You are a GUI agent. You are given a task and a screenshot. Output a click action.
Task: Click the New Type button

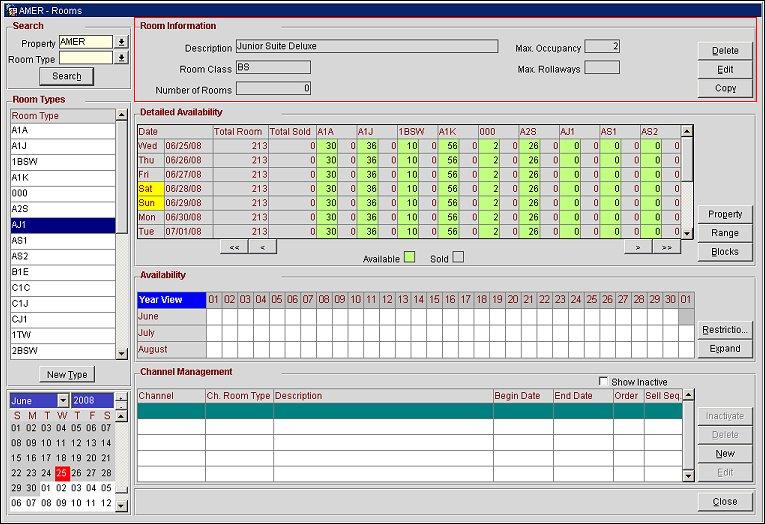click(67, 374)
